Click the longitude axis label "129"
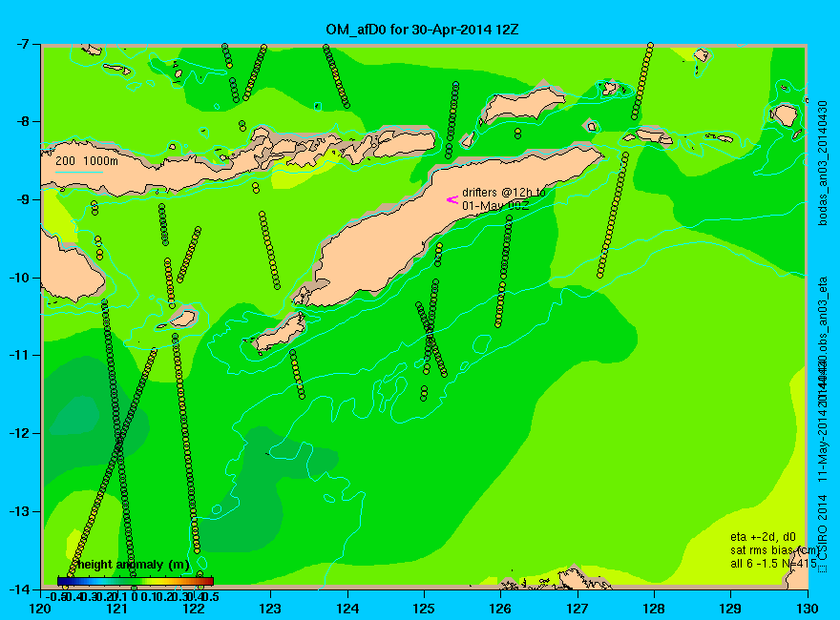The width and height of the screenshot is (840, 620). pyautogui.click(x=731, y=609)
